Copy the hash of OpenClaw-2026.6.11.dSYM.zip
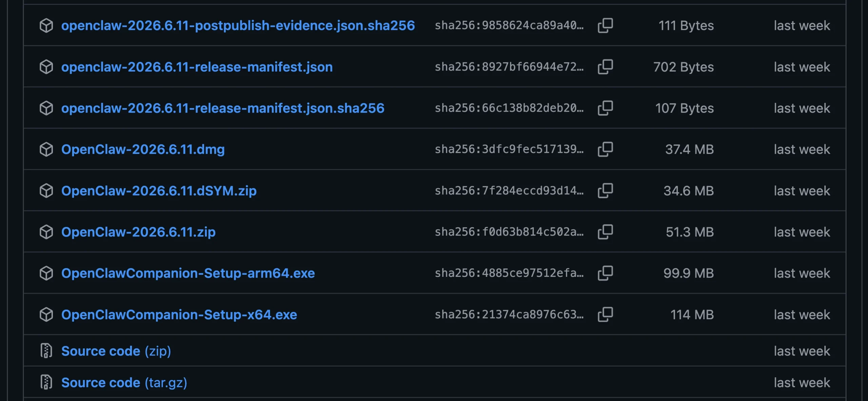 605,191
